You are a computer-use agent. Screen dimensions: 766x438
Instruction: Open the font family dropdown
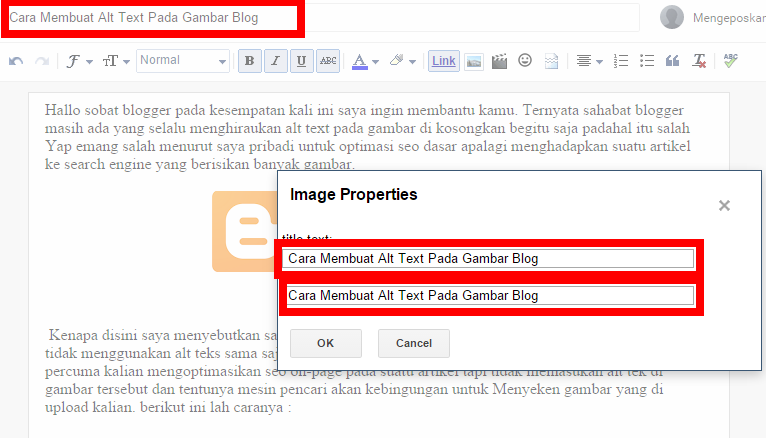point(79,61)
